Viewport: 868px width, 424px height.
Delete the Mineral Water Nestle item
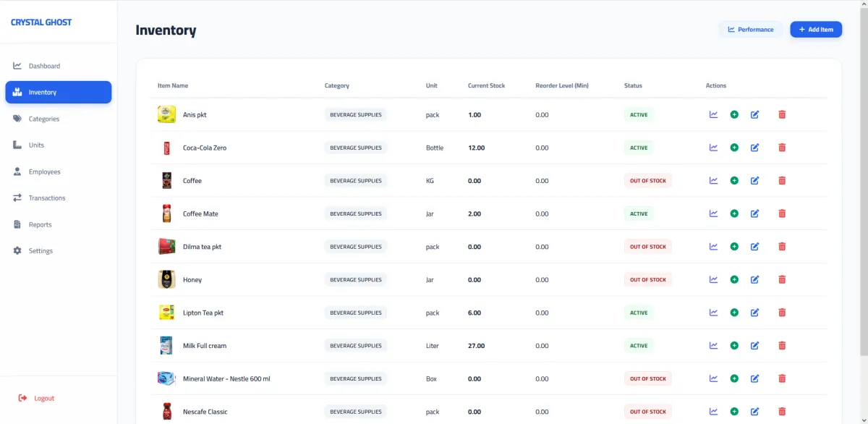click(782, 378)
